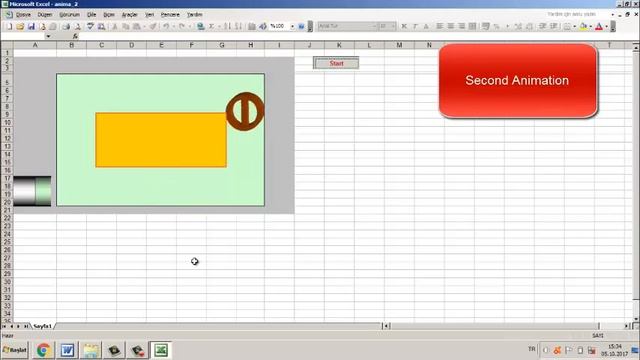Select the Sayfa1 sheet tab
The image size is (640, 360).
click(x=42, y=326)
